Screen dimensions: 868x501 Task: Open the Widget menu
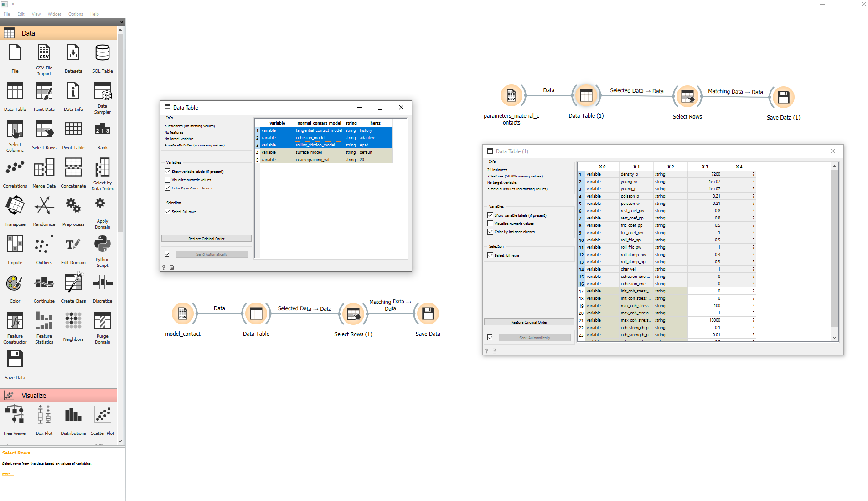(x=54, y=14)
